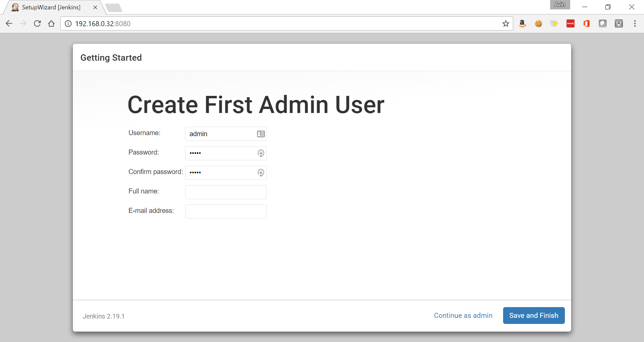The height and width of the screenshot is (342, 644).
Task: Click the Jenkins 2.19.1 version text
Action: click(104, 316)
